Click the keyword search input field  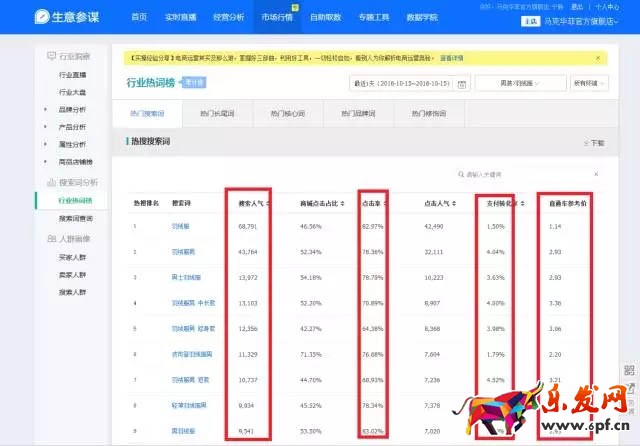tap(529, 174)
